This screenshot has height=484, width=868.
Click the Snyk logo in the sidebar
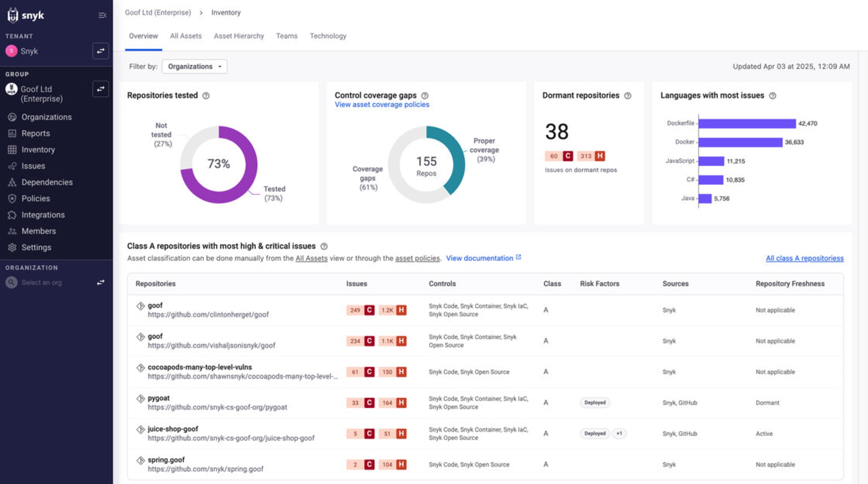[x=26, y=15]
